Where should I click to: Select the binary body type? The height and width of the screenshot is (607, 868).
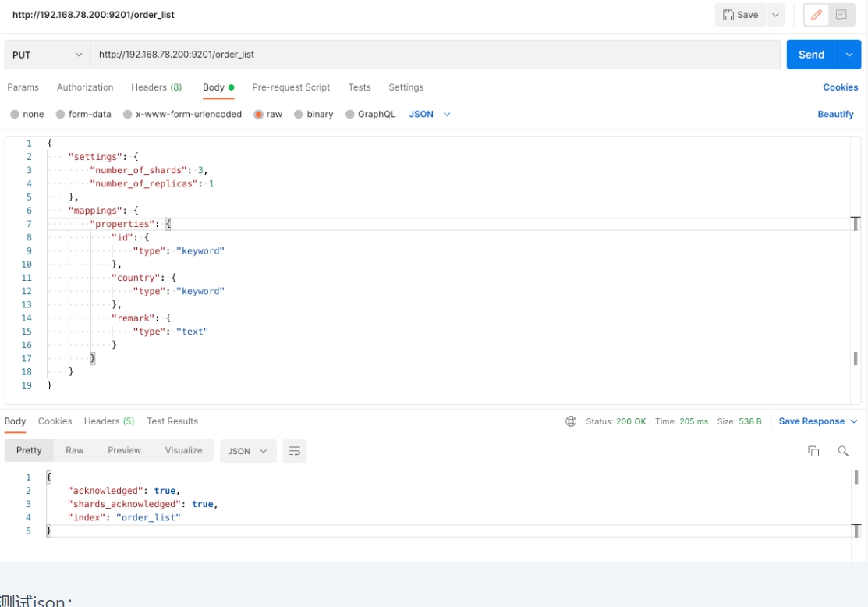click(x=299, y=114)
